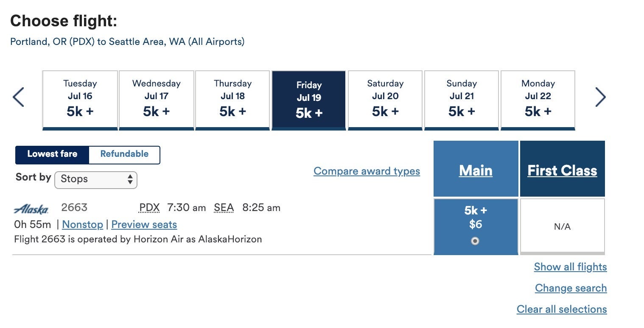Select the Saturday Jul 20 date tab
This screenshot has width=644, height=328.
385,99
